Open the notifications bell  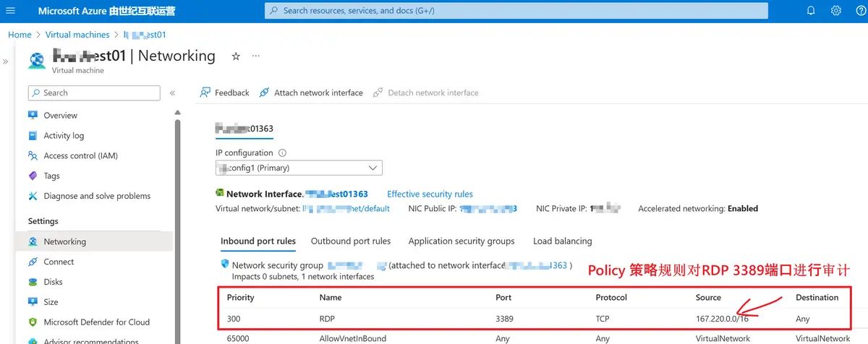(811, 11)
